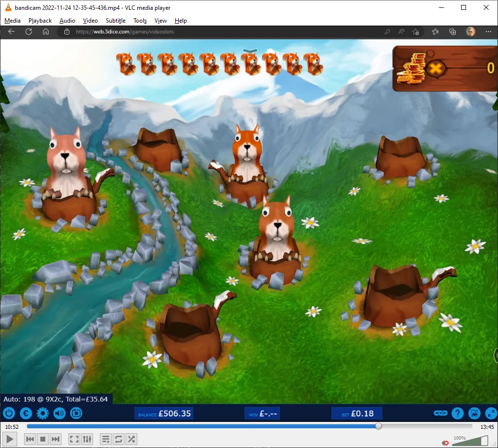
Task: Open the Help menu
Action: pyautogui.click(x=181, y=21)
